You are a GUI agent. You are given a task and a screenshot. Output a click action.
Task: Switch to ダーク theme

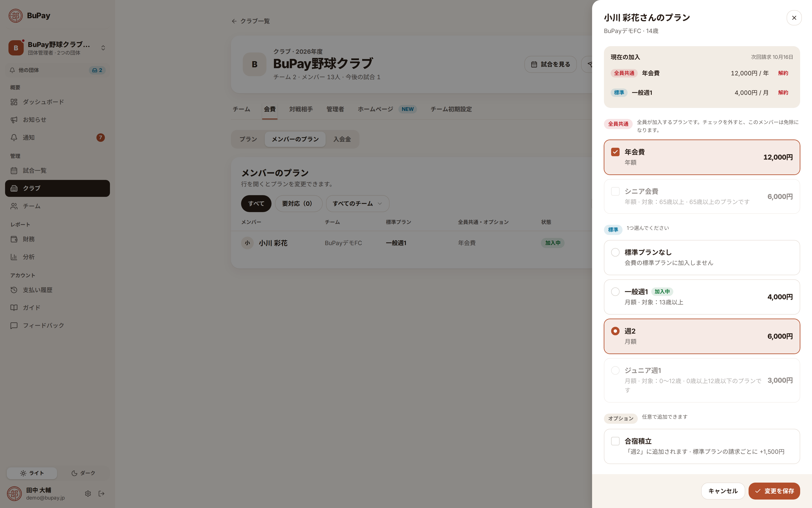[83, 473]
